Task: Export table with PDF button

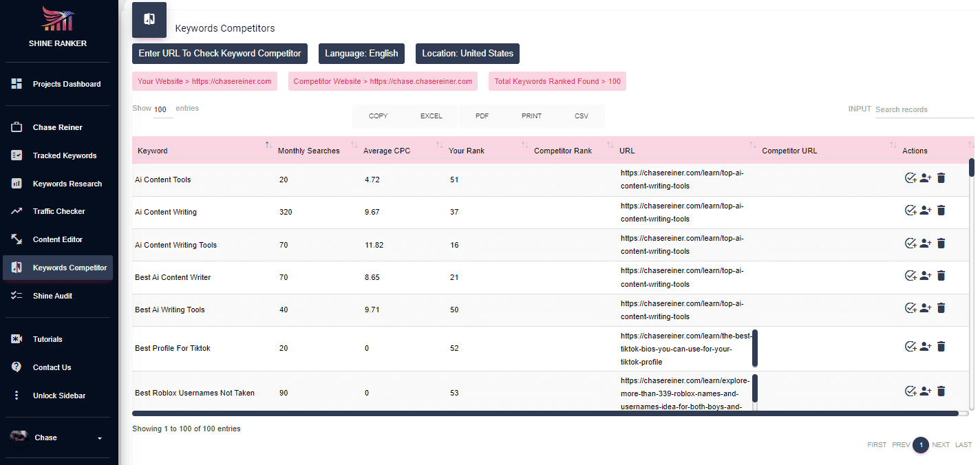Action: coord(482,116)
